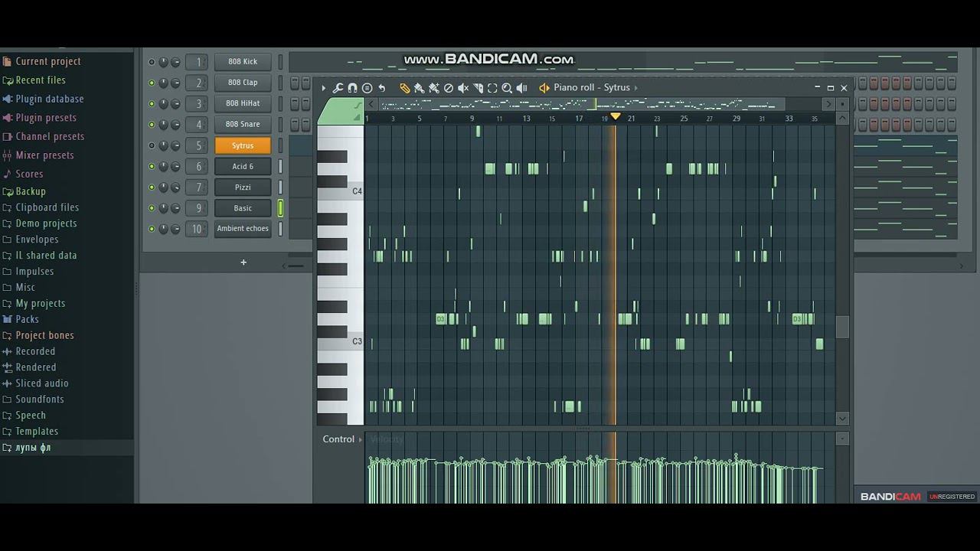Expand the Packs browser folder
Image resolution: width=980 pixels, height=551 pixels.
[x=27, y=319]
